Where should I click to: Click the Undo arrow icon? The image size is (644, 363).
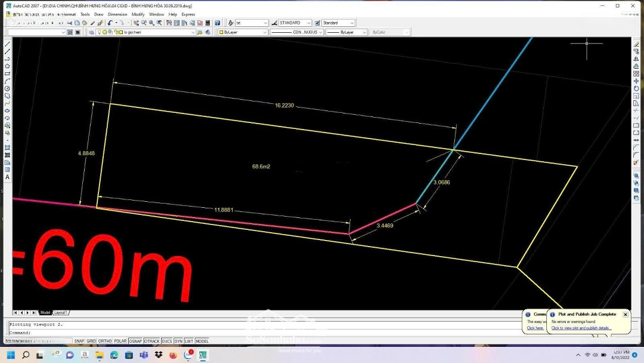(110, 23)
